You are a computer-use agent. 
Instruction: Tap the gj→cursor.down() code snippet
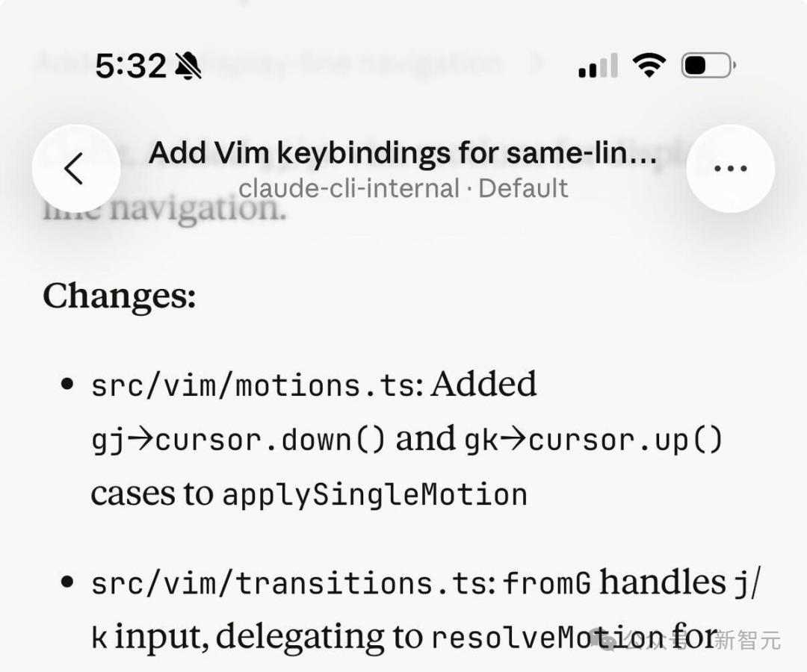tap(238, 441)
